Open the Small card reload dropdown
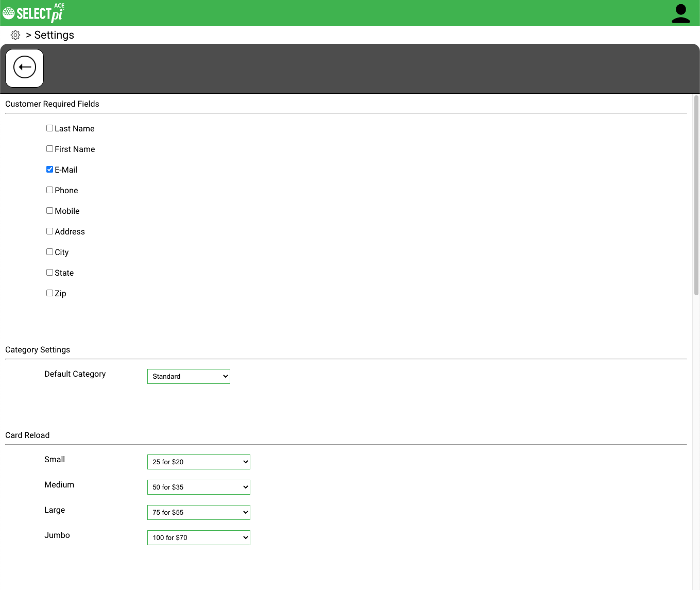 (199, 462)
